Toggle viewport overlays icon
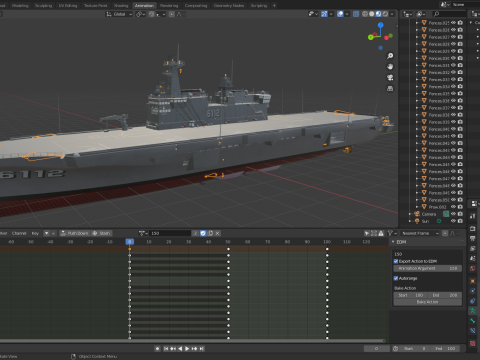 340,14
